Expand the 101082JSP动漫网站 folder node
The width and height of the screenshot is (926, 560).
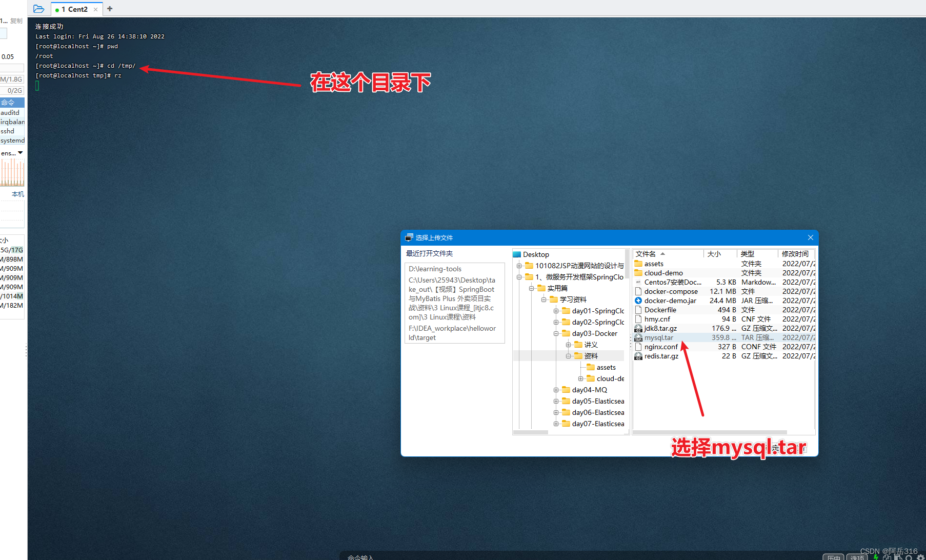[519, 266]
